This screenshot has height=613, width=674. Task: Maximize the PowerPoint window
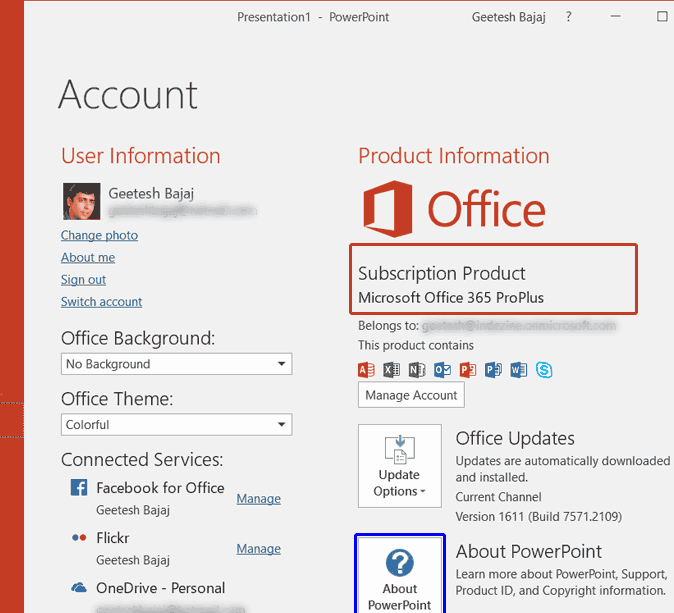coord(662,16)
